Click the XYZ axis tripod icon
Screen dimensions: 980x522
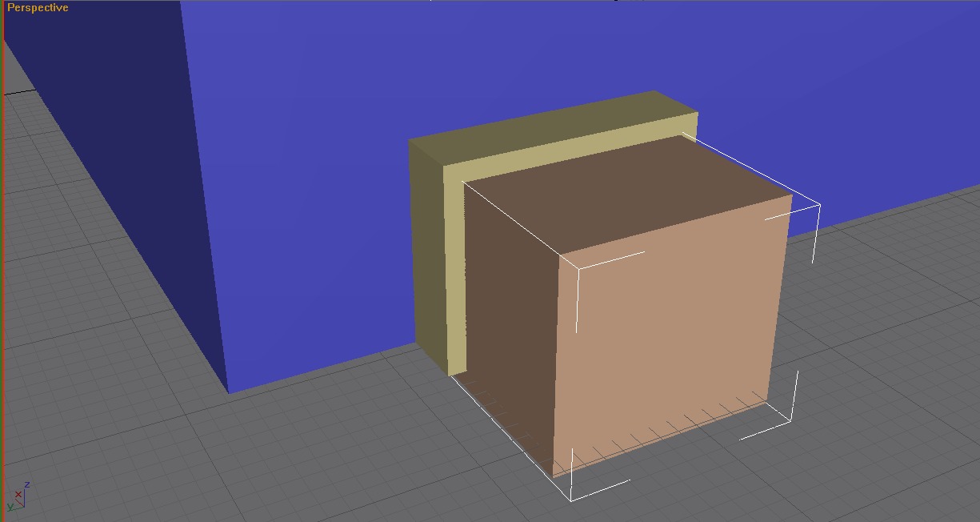pyautogui.click(x=18, y=496)
